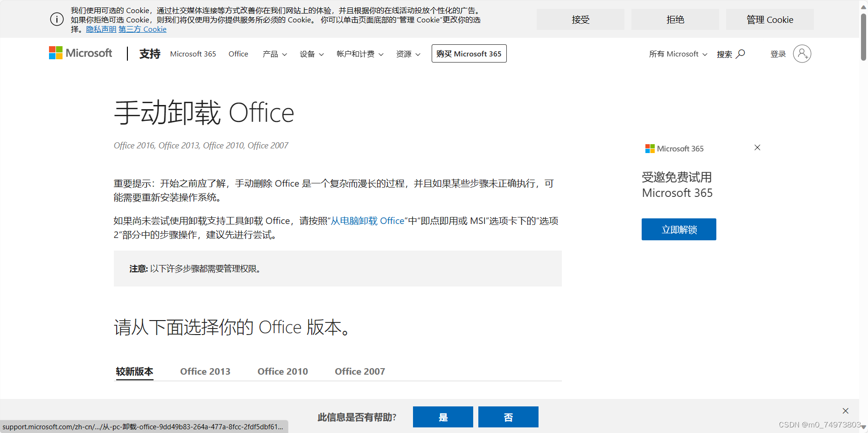This screenshot has width=868, height=433.
Task: Open the 第三方 Cookie link
Action: pos(142,29)
